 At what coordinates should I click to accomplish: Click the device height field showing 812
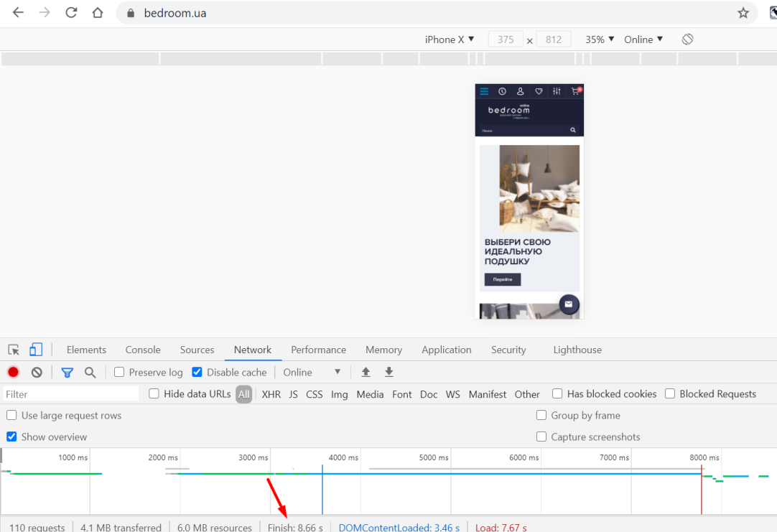[x=554, y=39]
